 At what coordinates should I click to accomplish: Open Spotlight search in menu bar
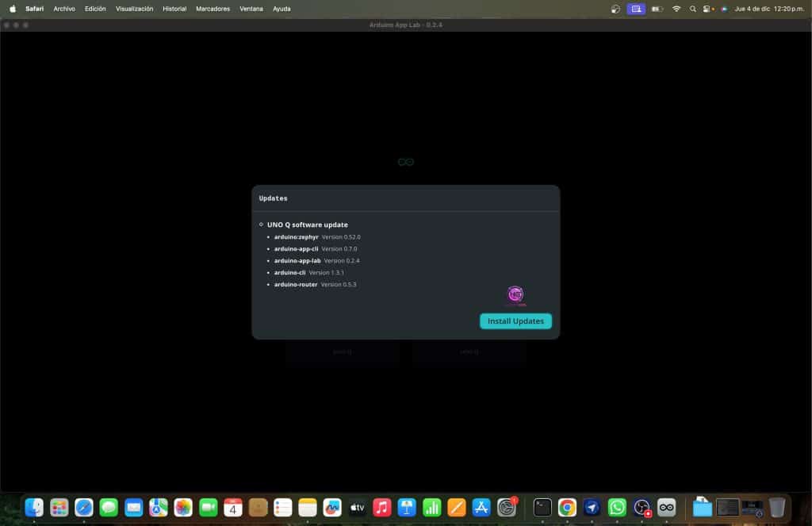693,9
